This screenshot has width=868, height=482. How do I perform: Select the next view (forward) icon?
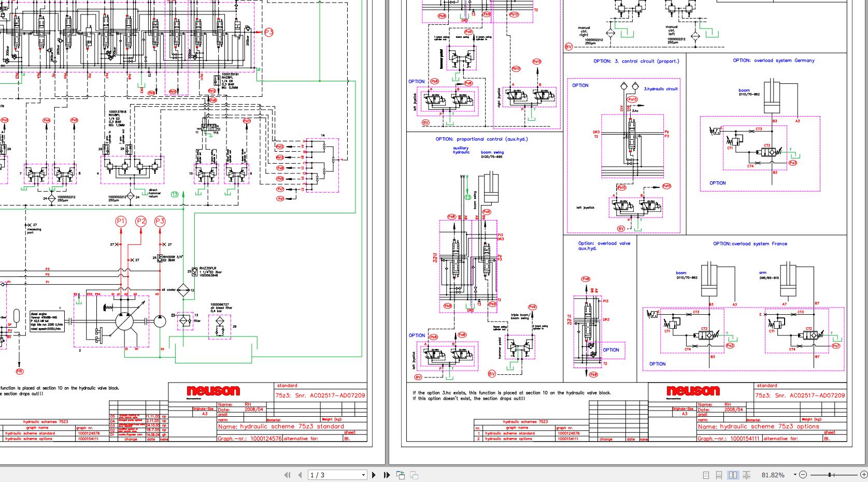[x=414, y=475]
